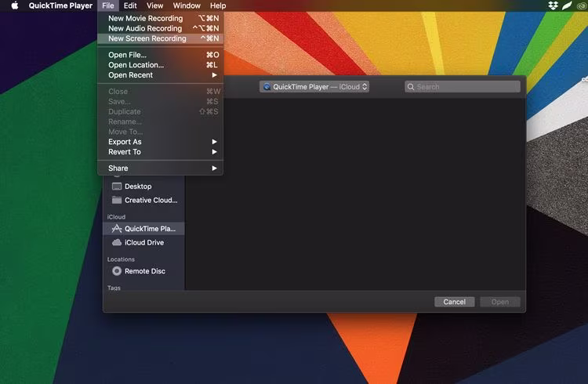Viewport: 588px width, 384px height.
Task: Click the Tags sidebar section header
Action: (114, 288)
